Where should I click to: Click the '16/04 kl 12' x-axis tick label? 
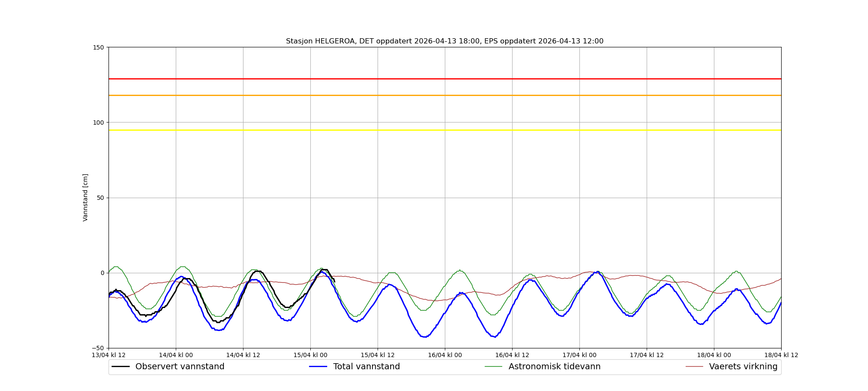click(512, 355)
